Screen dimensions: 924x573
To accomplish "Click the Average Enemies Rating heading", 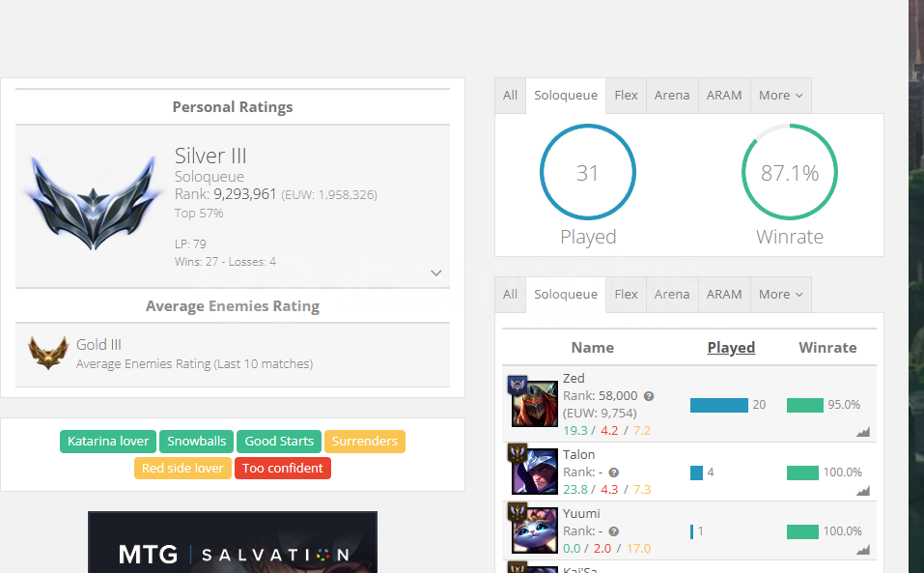I will (x=232, y=306).
